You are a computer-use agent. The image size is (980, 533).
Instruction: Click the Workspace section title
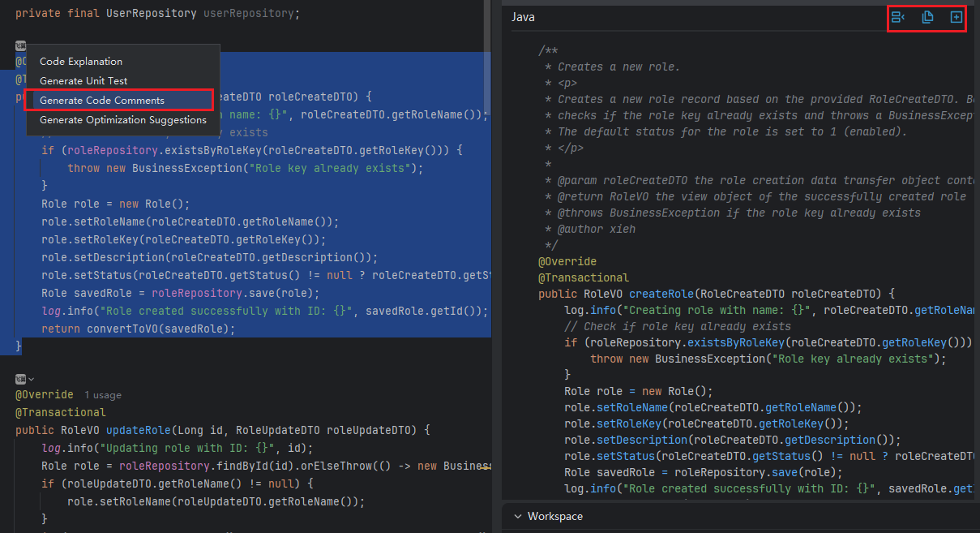click(x=554, y=516)
